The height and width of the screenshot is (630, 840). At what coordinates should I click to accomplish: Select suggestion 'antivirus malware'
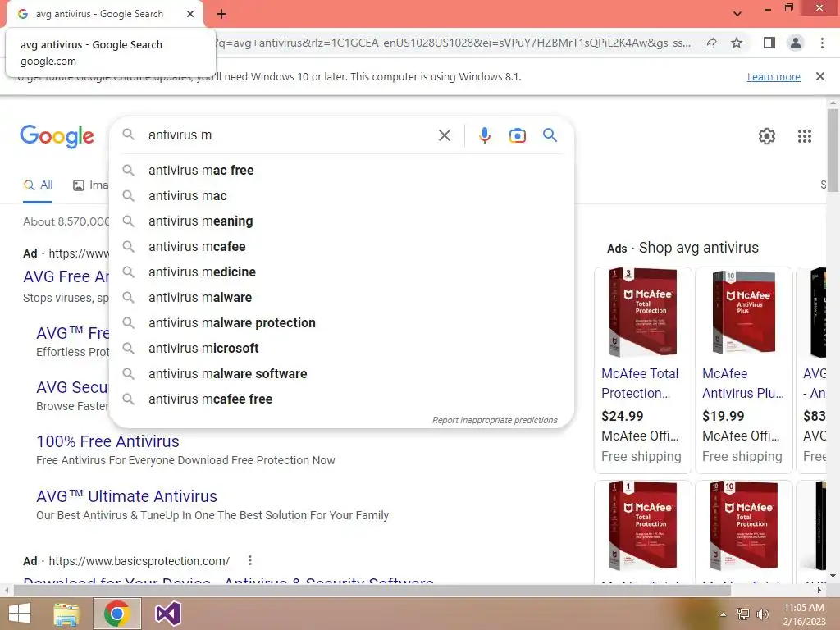(342, 297)
